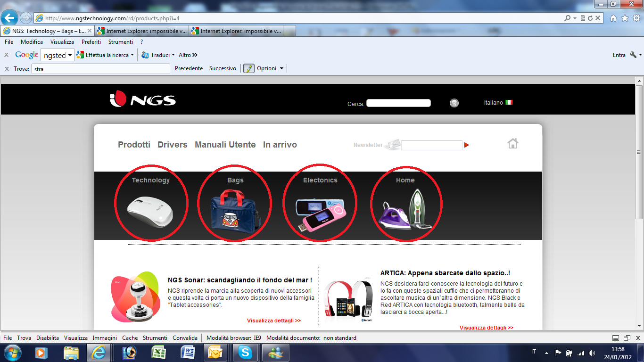Click the Italian flag language icon

pos(509,102)
